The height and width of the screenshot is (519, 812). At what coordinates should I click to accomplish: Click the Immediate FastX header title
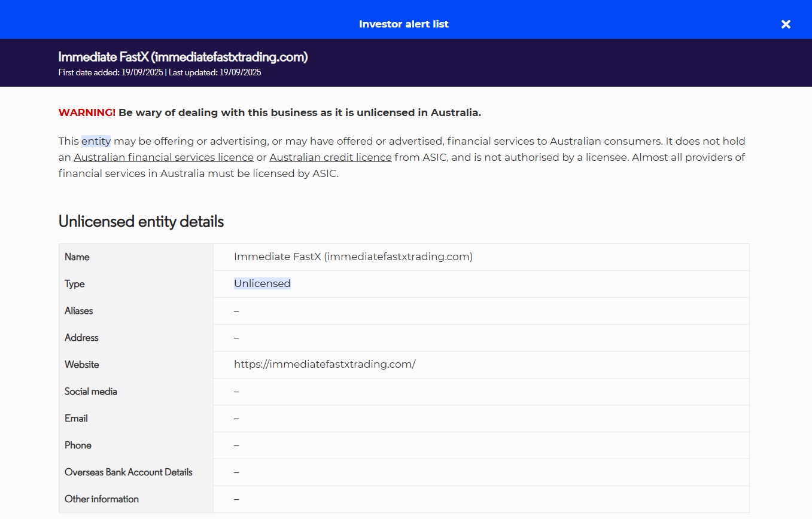click(x=183, y=57)
